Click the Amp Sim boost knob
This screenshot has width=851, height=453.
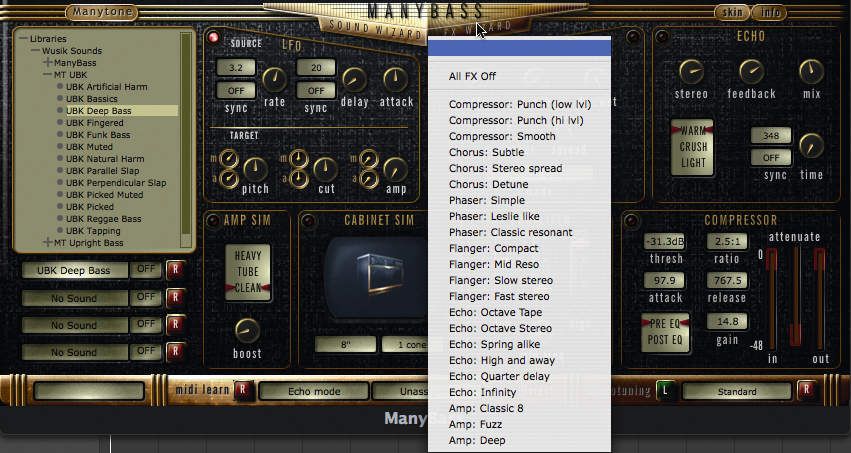coord(247,330)
